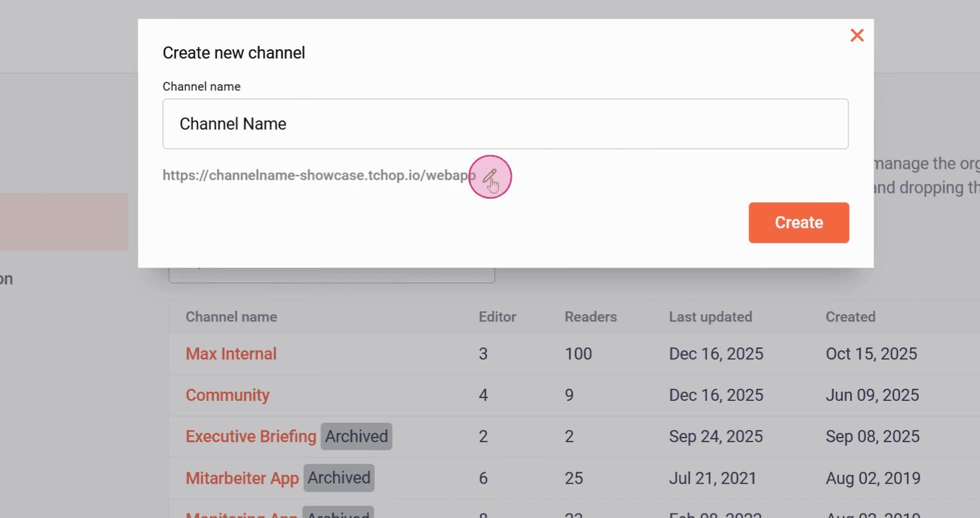The height and width of the screenshot is (518, 980).
Task: Click the Last updated column header
Action: [x=711, y=317]
